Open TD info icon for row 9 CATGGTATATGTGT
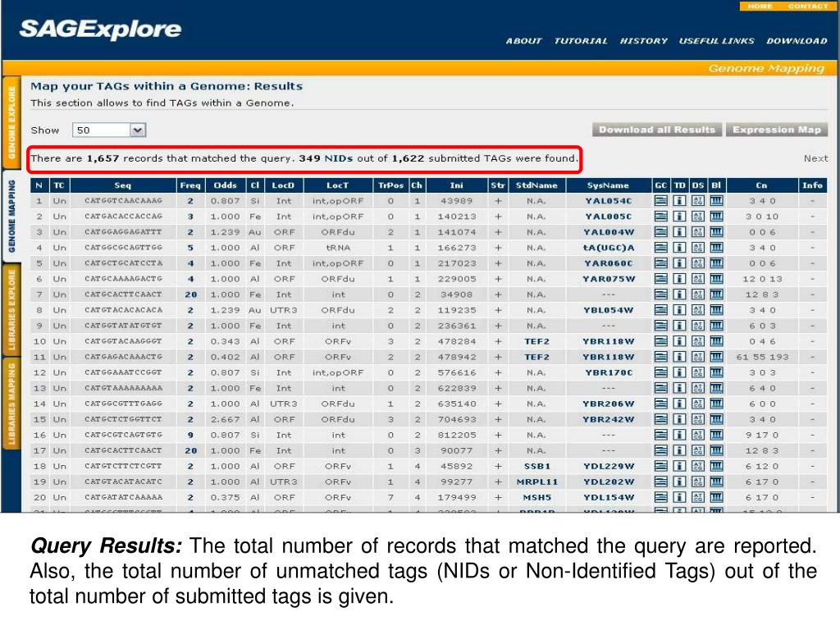 [679, 326]
